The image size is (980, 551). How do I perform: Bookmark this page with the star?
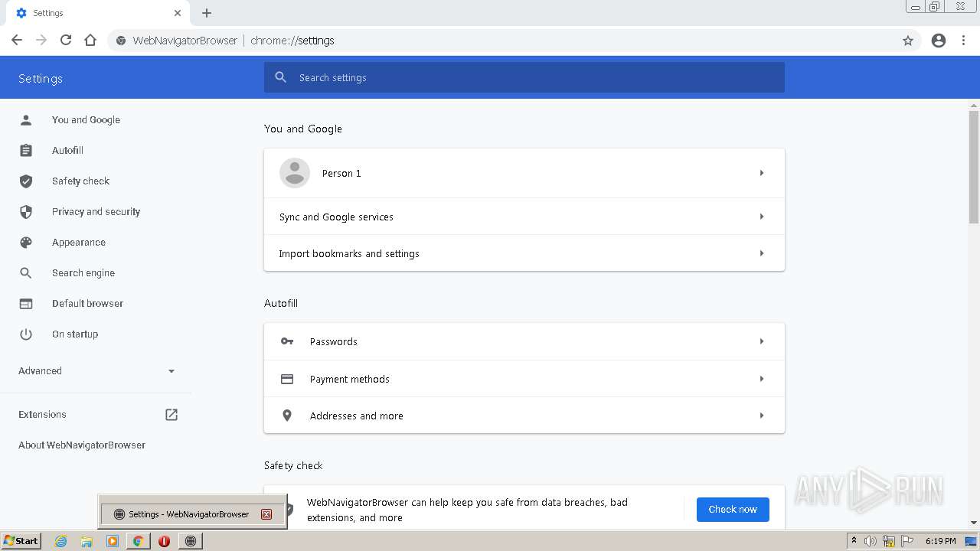(908, 41)
